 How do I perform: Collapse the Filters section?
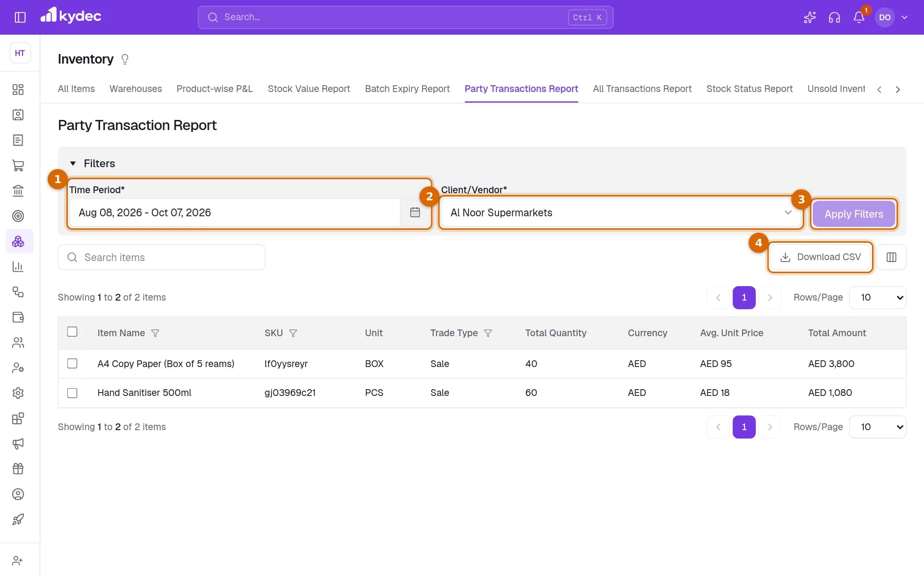[93, 164]
